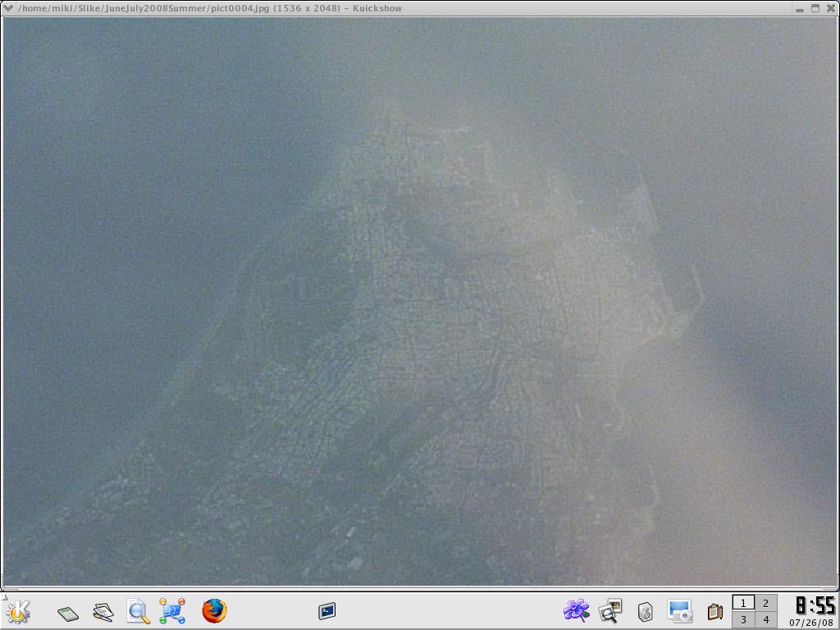The image size is (840, 630).
Task: Open the Klipper clipboard tray icon
Action: [x=714, y=612]
